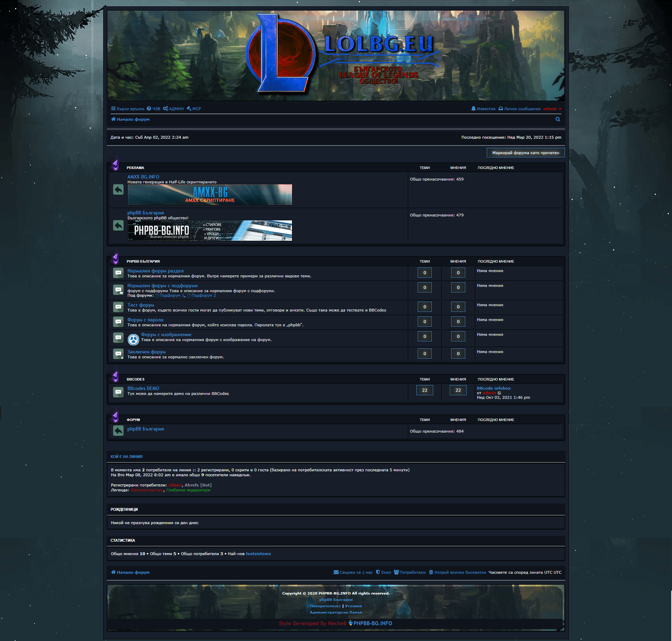Open the Бързи връзки quick links menu
Screen dimensions: 672x641
(127, 109)
